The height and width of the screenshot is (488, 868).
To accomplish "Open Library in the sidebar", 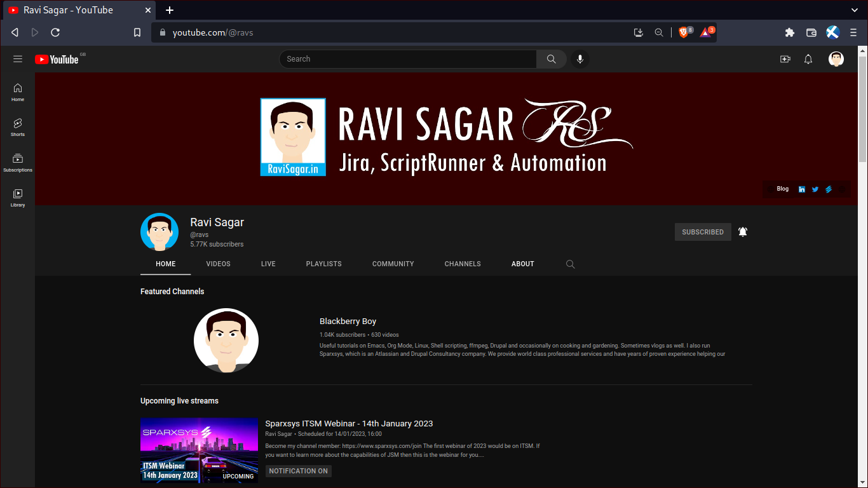I will click(18, 198).
